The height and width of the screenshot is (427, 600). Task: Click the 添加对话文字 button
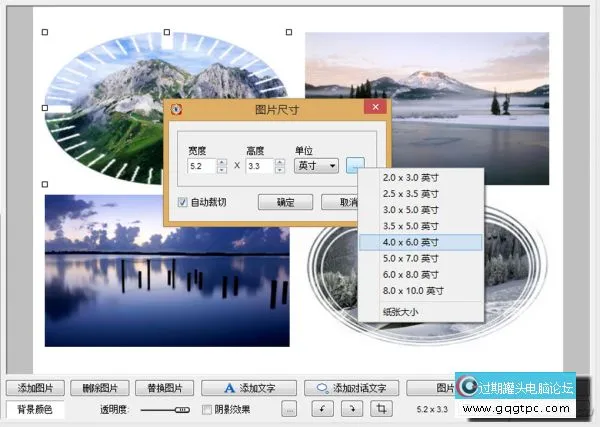352,388
